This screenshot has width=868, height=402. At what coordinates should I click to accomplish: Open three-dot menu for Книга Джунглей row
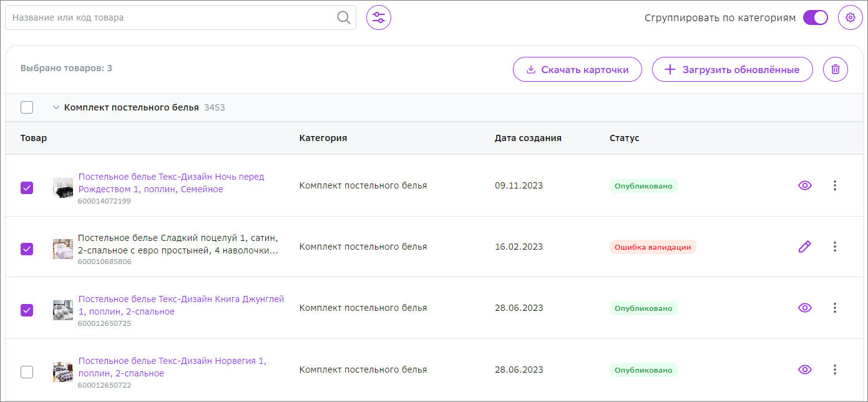pyautogui.click(x=835, y=308)
